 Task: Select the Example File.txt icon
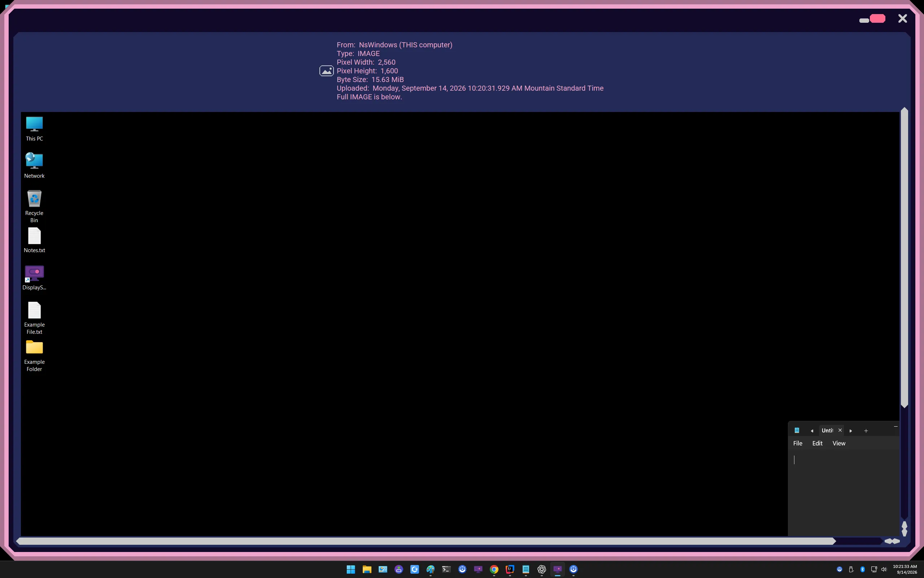pyautogui.click(x=34, y=318)
